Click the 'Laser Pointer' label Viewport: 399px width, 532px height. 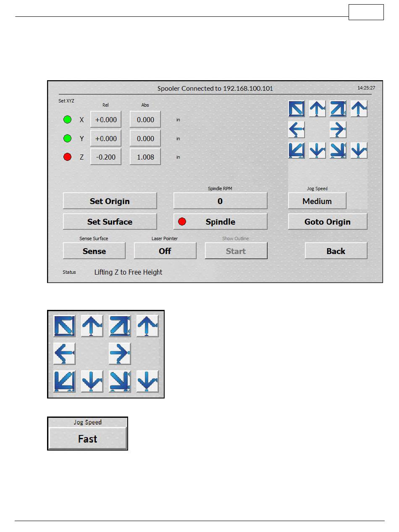click(x=165, y=238)
